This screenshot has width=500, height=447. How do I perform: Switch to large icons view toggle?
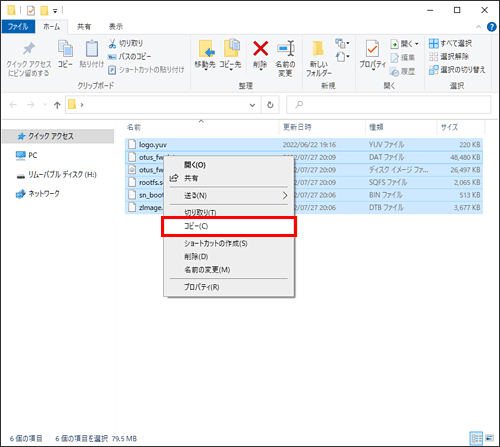(x=490, y=438)
